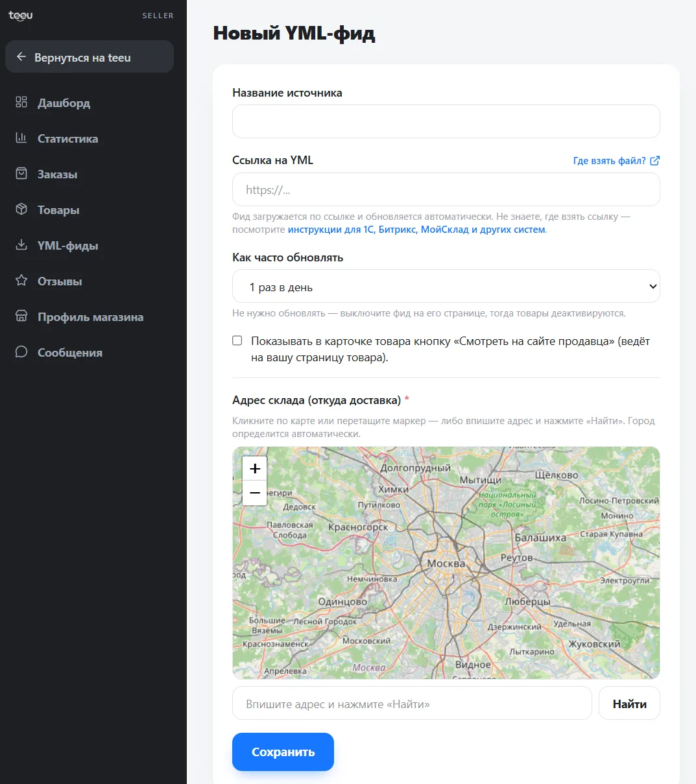This screenshot has width=696, height=784.
Task: Focus the Ссылка на YML input field
Action: [446, 189]
